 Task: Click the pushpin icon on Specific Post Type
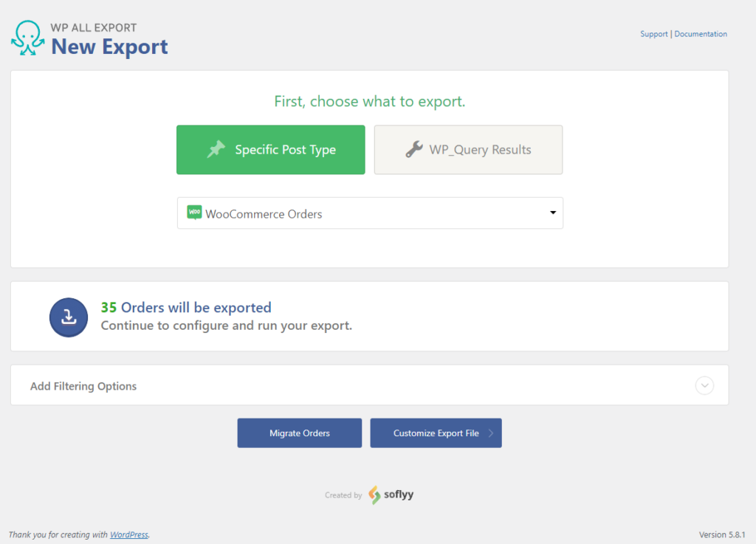216,149
